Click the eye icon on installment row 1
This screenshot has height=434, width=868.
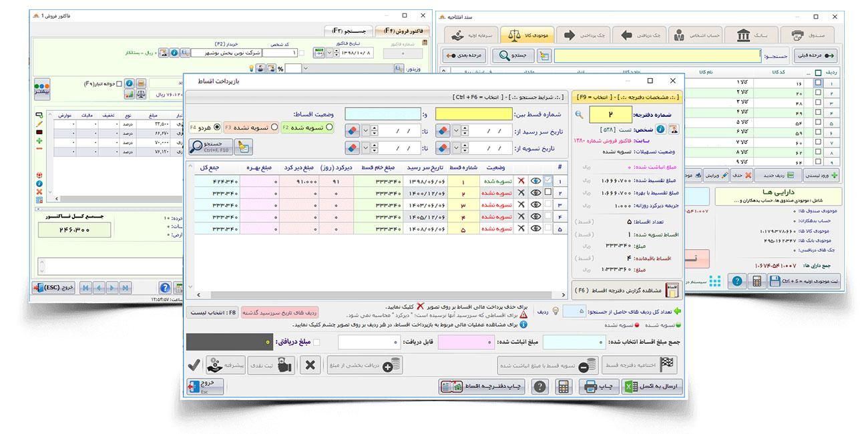pyautogui.click(x=535, y=180)
